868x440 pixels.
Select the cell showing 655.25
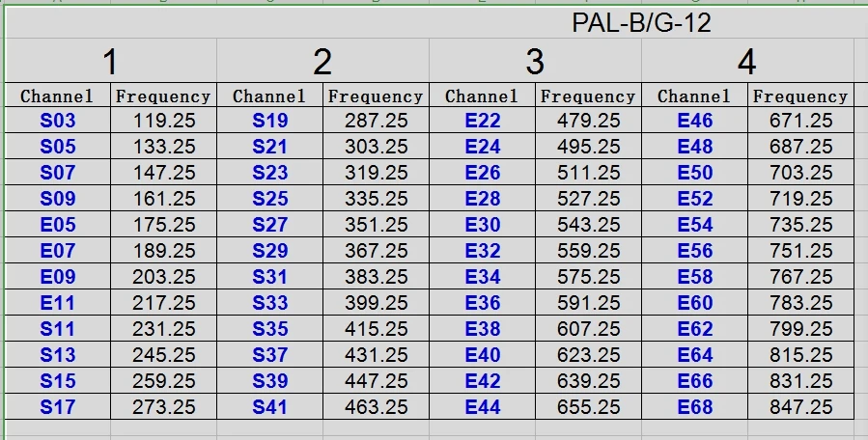pos(588,407)
